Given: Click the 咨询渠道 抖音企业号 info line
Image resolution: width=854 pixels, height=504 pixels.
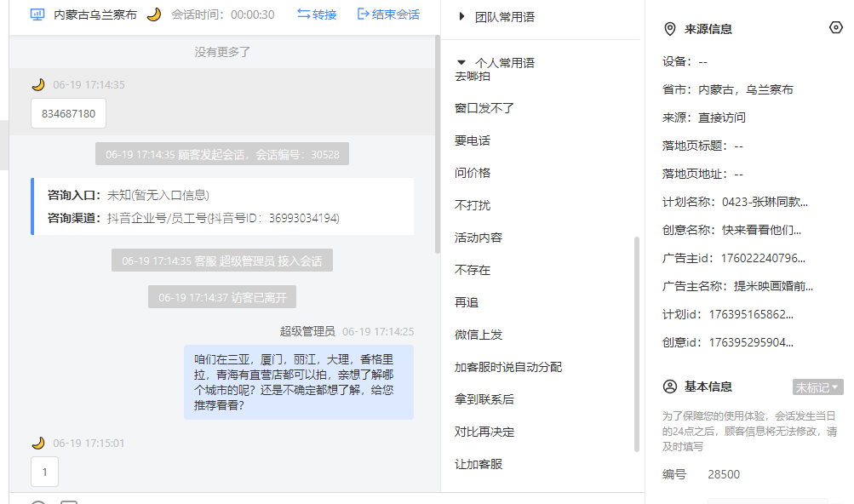Looking at the screenshot, I should click(193, 218).
